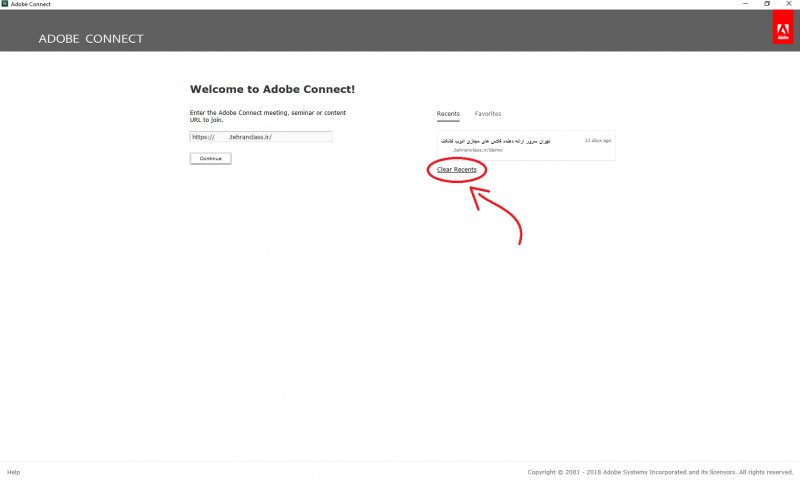Click the 'Welcome to Adobe Connect!' heading
800x480 pixels.
pyautogui.click(x=272, y=89)
